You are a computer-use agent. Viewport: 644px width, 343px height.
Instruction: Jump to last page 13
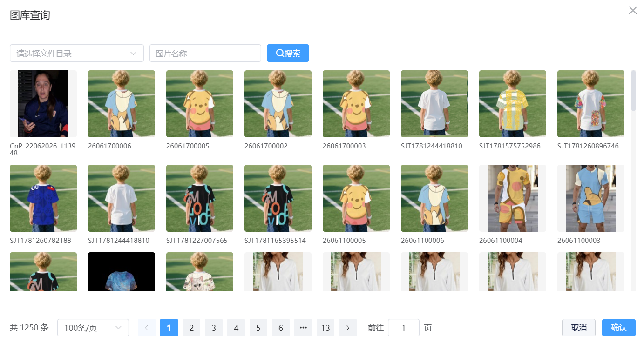pos(325,328)
